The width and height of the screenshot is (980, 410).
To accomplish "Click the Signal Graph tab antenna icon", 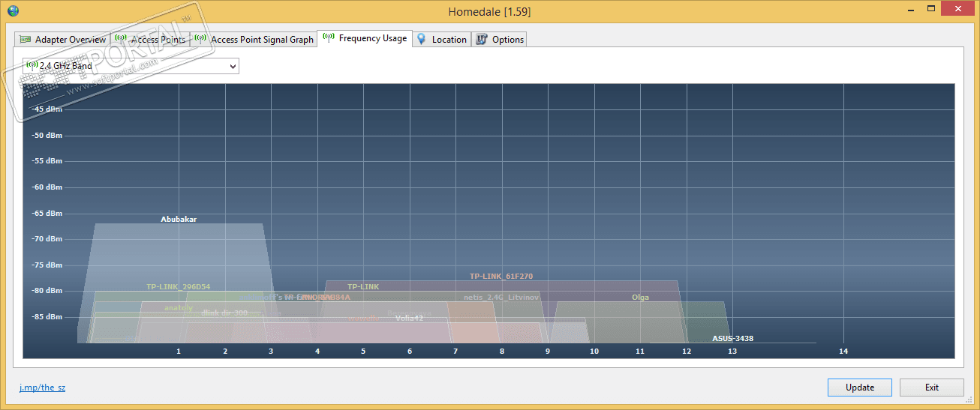I will pyautogui.click(x=200, y=38).
